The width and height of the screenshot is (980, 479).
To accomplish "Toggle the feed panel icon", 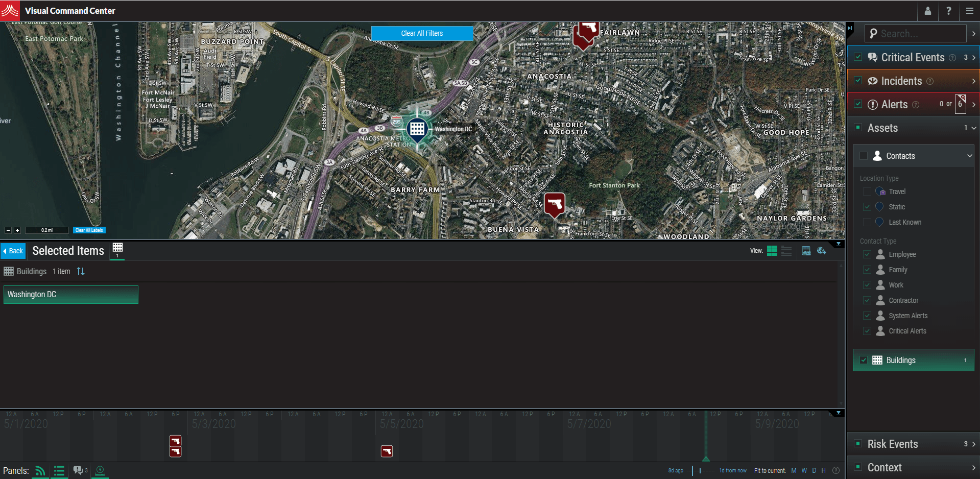I will click(x=40, y=470).
